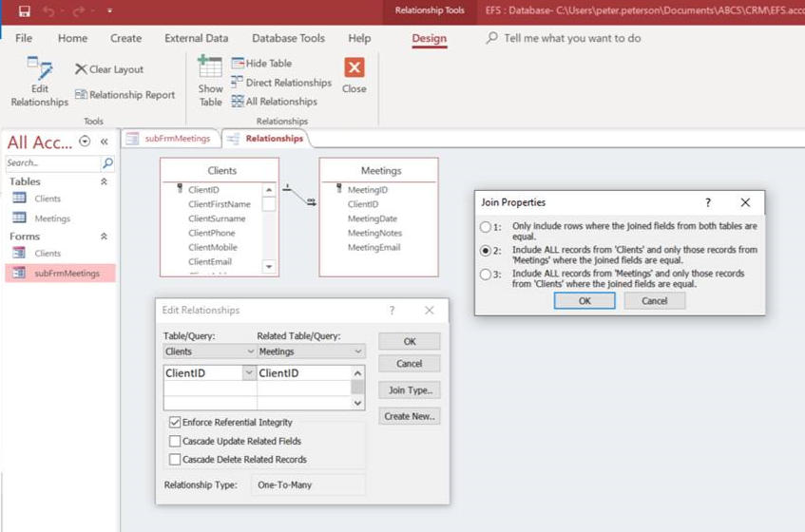Click the Show Table icon
The height and width of the screenshot is (532, 805).
click(x=210, y=82)
